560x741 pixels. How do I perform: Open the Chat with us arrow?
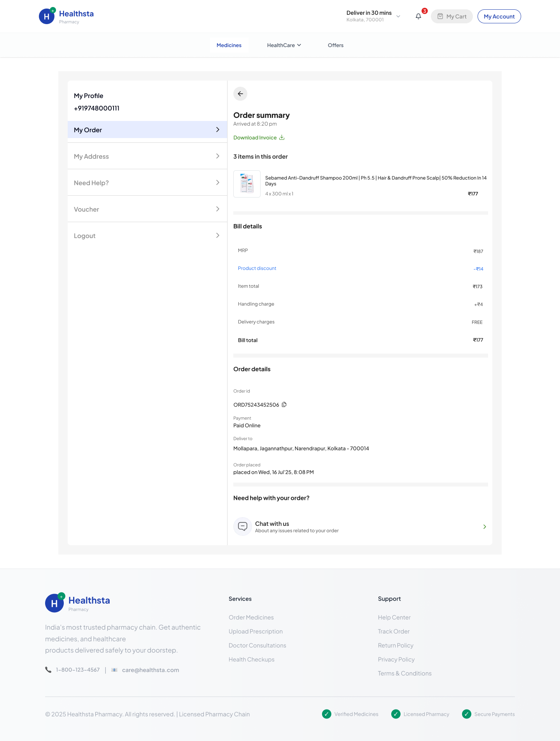(485, 527)
